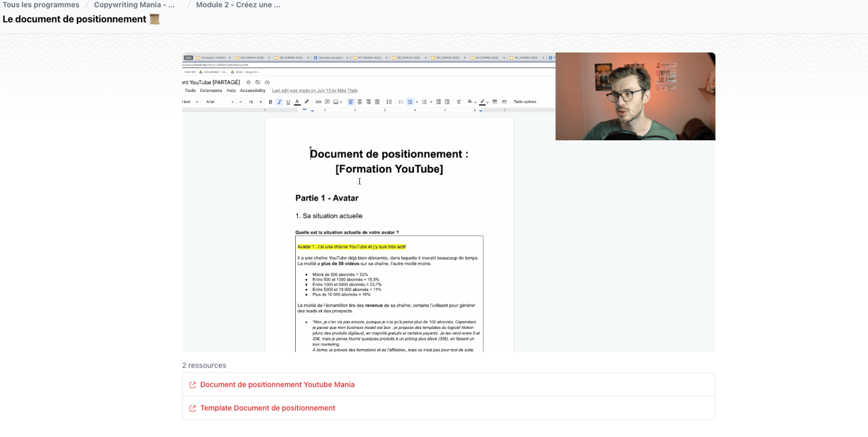Click the justify alignment icon
The image size is (868, 437).
click(x=377, y=102)
